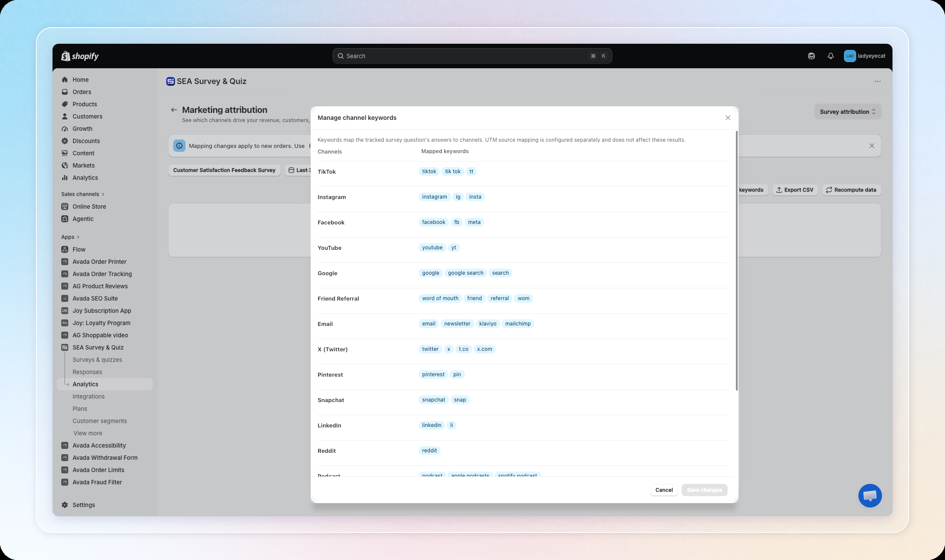Click the Avada Order Printer icon
The image size is (945, 560).
(65, 262)
